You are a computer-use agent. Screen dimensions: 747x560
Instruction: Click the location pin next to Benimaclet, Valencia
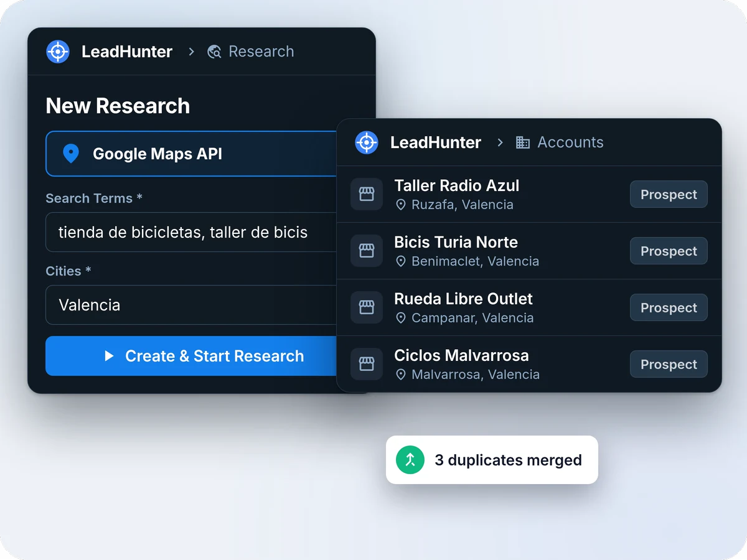(x=401, y=261)
